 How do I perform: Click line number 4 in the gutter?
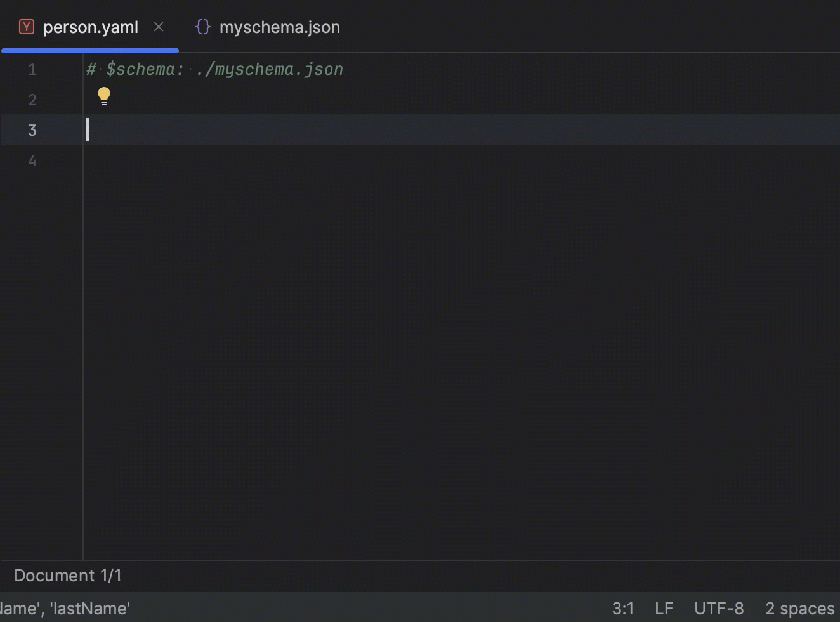pyautogui.click(x=32, y=160)
